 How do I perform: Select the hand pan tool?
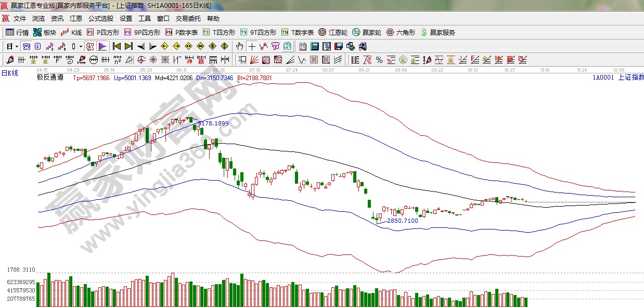pos(239,46)
